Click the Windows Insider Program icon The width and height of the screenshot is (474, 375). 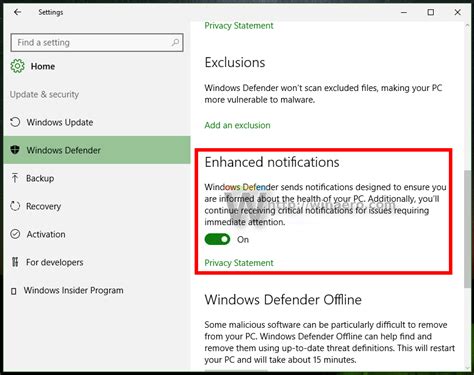pos(14,291)
